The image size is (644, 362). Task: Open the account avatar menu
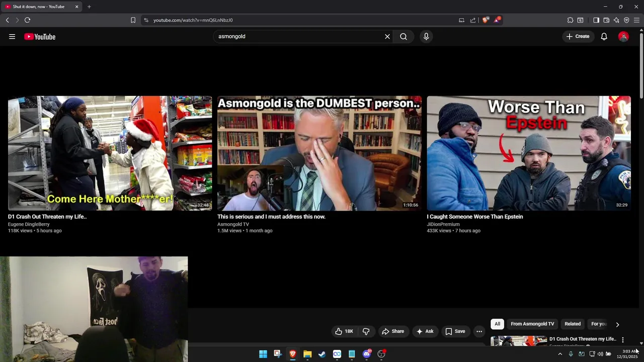point(623,37)
